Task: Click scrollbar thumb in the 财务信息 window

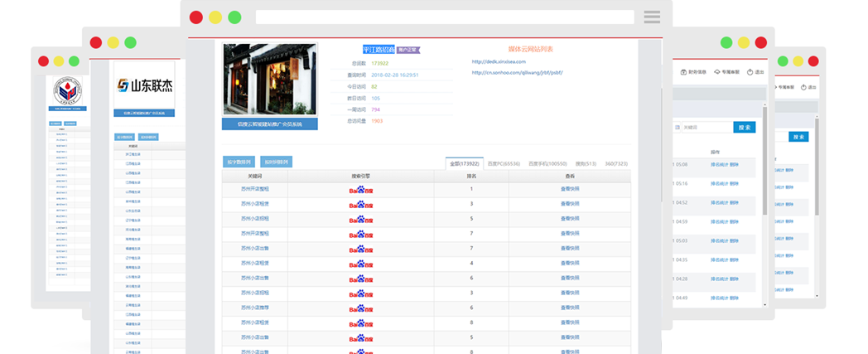Action: click(x=765, y=161)
